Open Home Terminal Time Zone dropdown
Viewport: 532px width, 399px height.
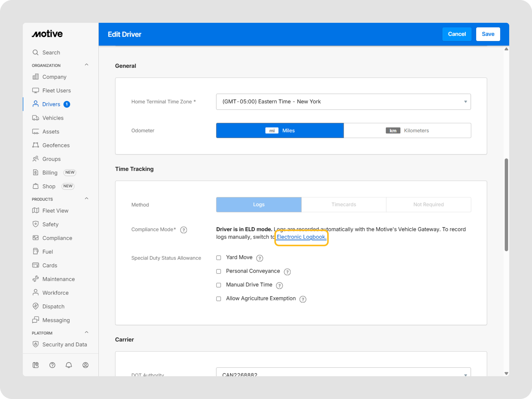click(343, 102)
